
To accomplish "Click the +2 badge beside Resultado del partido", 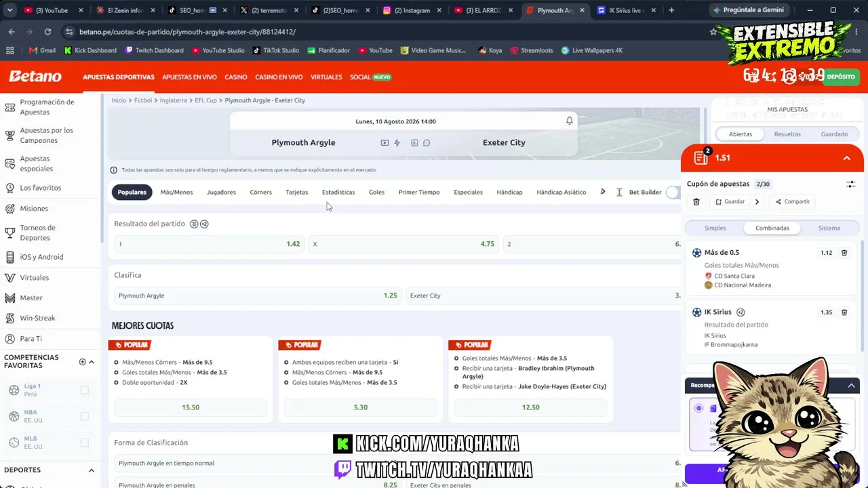I will (204, 224).
